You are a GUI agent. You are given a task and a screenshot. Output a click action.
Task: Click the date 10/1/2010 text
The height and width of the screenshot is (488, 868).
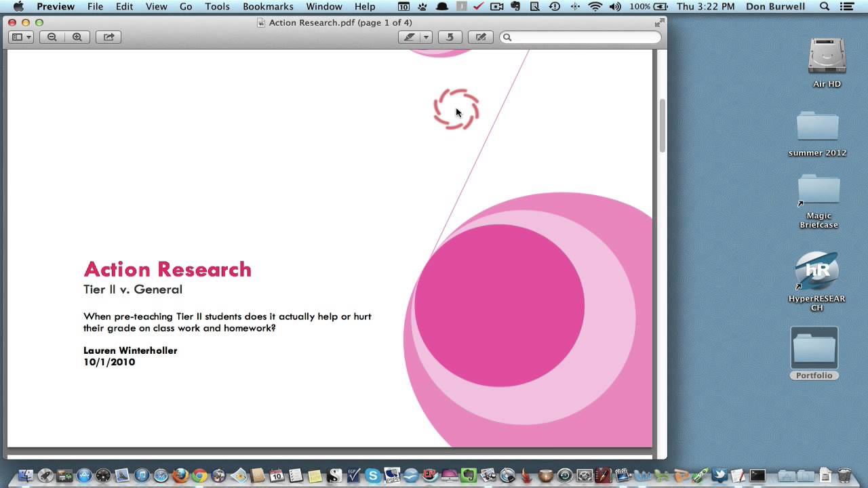pos(109,362)
